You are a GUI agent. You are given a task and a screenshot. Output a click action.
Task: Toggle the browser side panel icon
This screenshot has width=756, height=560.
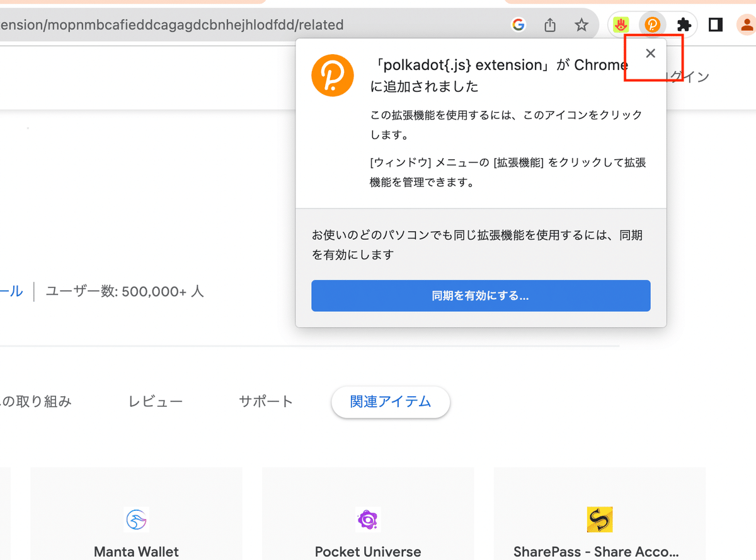tap(715, 25)
